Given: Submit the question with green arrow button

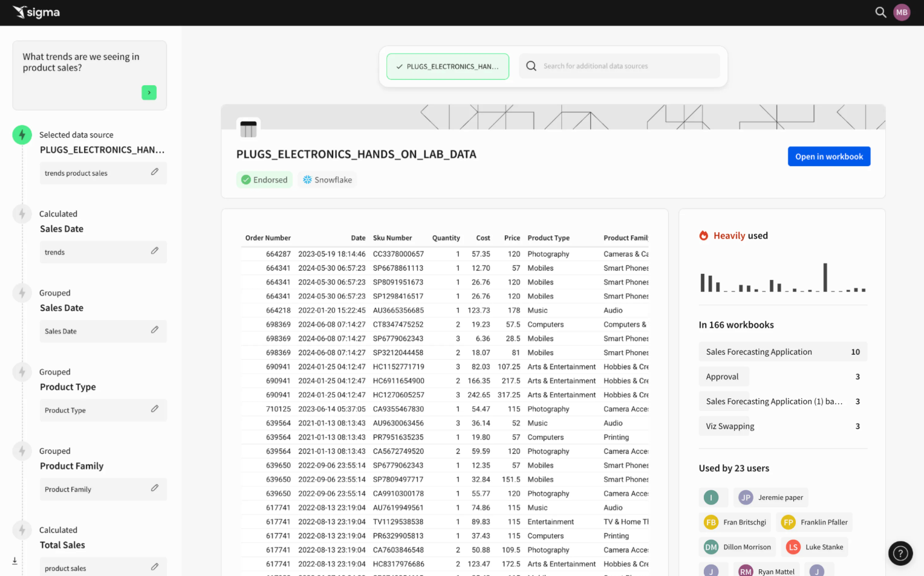Looking at the screenshot, I should [x=149, y=92].
